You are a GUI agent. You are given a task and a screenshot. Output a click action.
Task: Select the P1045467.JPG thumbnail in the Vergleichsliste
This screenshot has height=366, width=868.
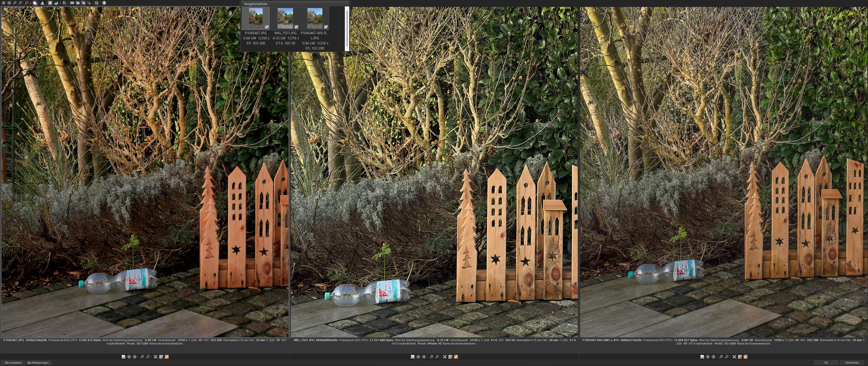256,18
